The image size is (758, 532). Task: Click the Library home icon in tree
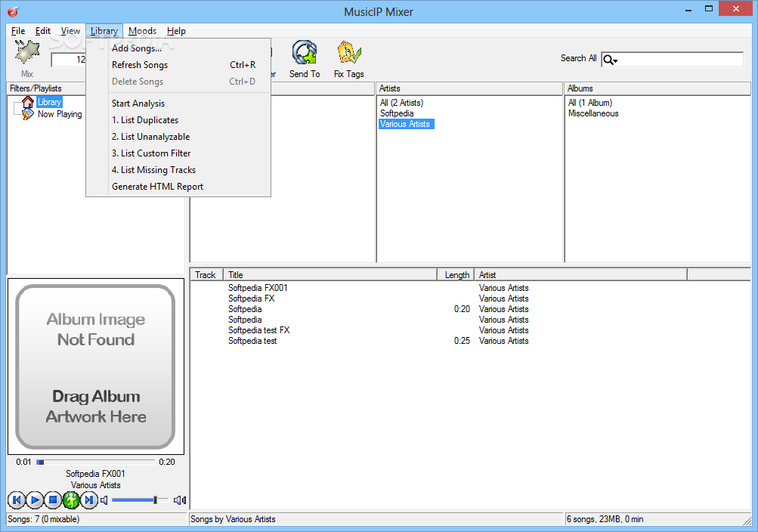[28, 102]
